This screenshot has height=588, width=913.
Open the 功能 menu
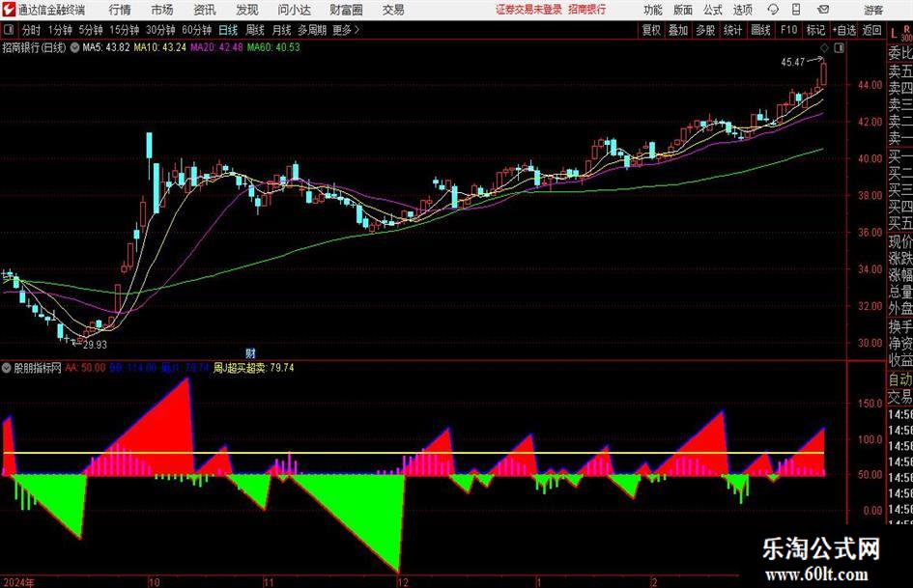(x=653, y=10)
